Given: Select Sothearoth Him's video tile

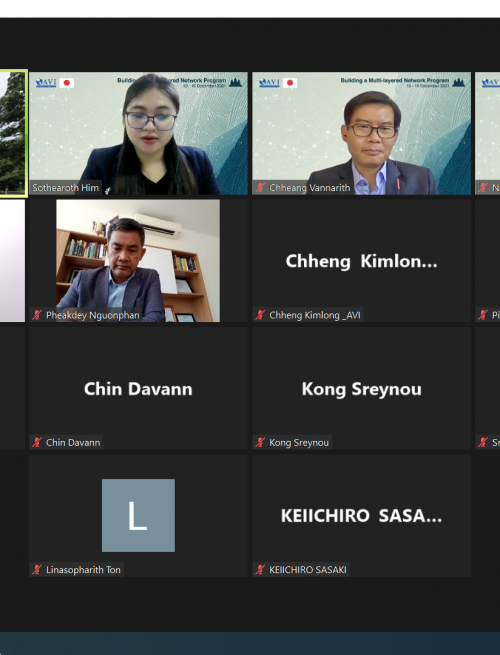Looking at the screenshot, I should [x=138, y=133].
